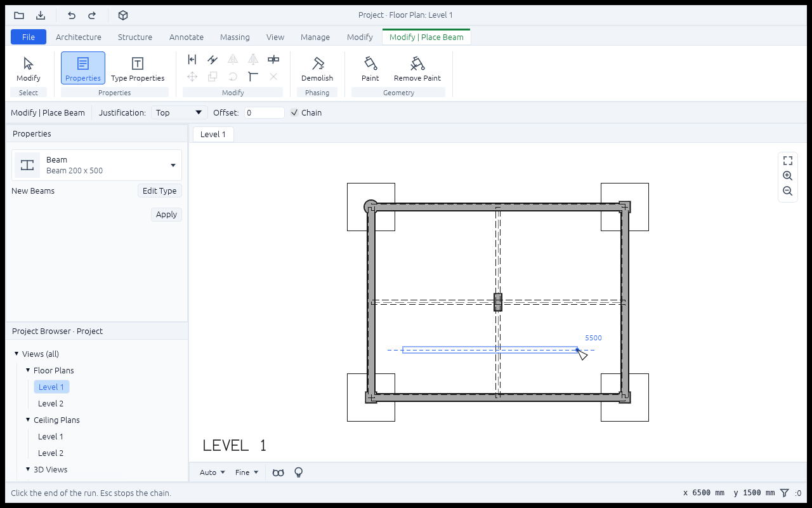Zoom out using the magnifier minus

(788, 191)
